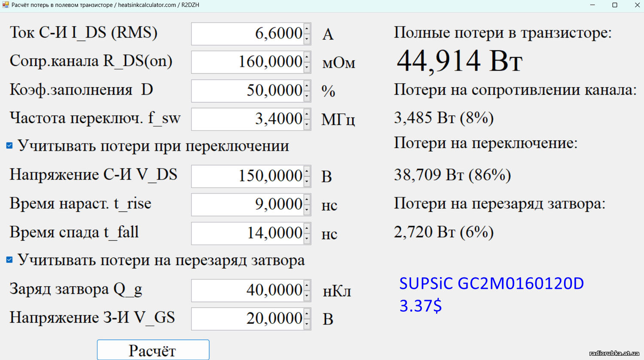Decrease f_sw frequency with down arrow
Image resolution: width=644 pixels, height=360 pixels.
(x=307, y=124)
